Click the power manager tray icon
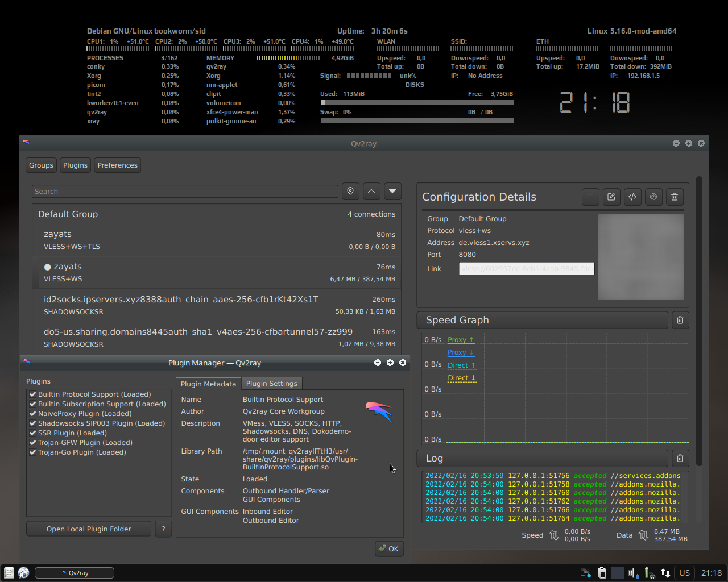 pyautogui.click(x=649, y=573)
